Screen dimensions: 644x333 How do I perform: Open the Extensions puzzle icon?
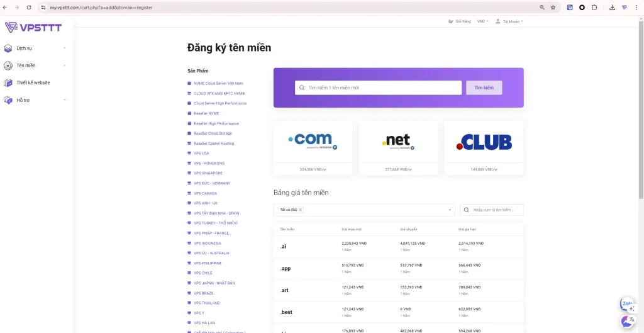[594, 8]
